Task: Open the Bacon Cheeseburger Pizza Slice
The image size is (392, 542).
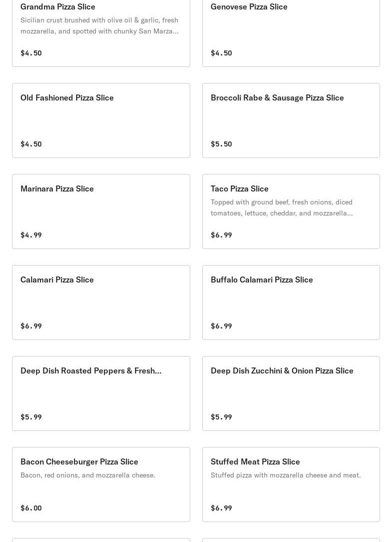Action: [x=79, y=461]
